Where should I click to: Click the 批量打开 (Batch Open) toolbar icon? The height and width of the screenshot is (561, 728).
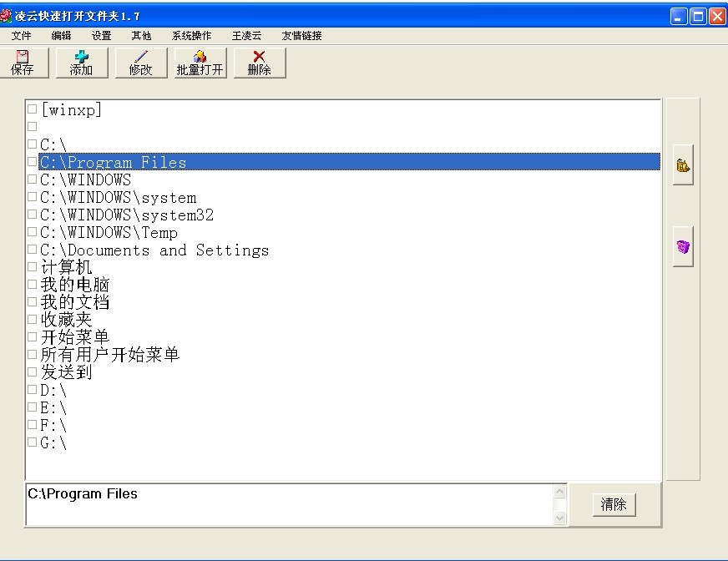(199, 63)
